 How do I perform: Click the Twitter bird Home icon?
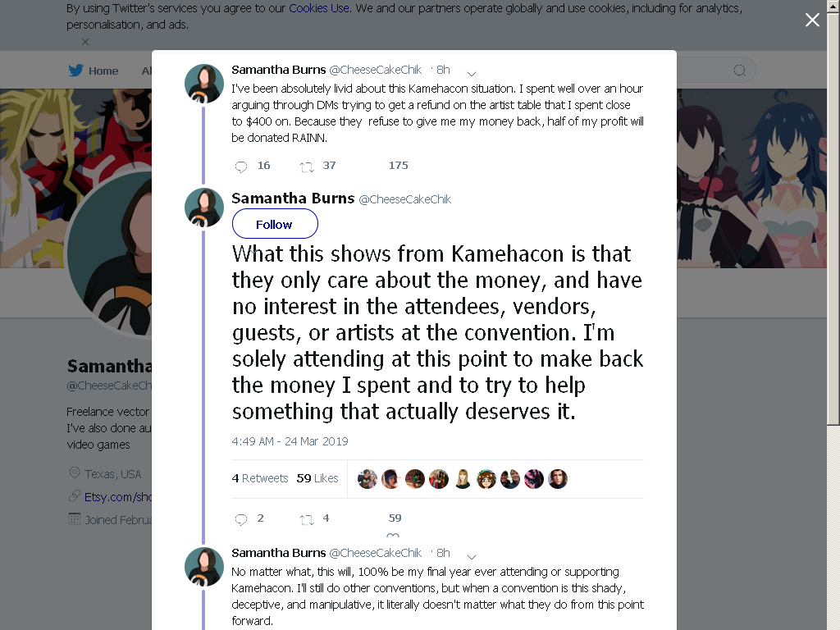[75, 71]
